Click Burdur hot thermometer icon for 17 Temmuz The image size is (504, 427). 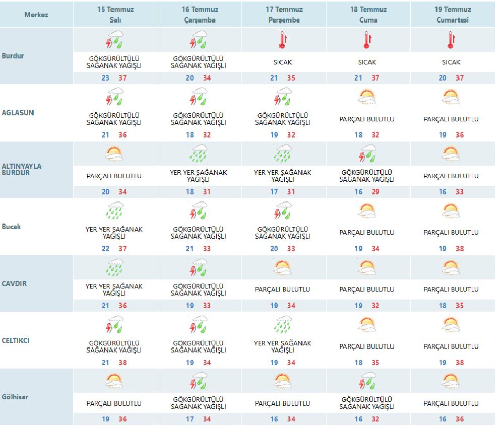coord(282,39)
